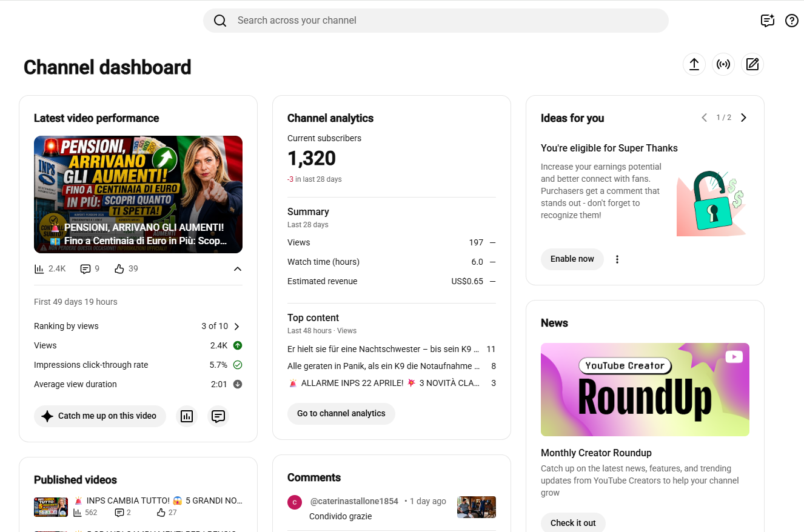The image size is (804, 532).
Task: Open ranking by views arrow '3 of 10'
Action: pos(237,327)
